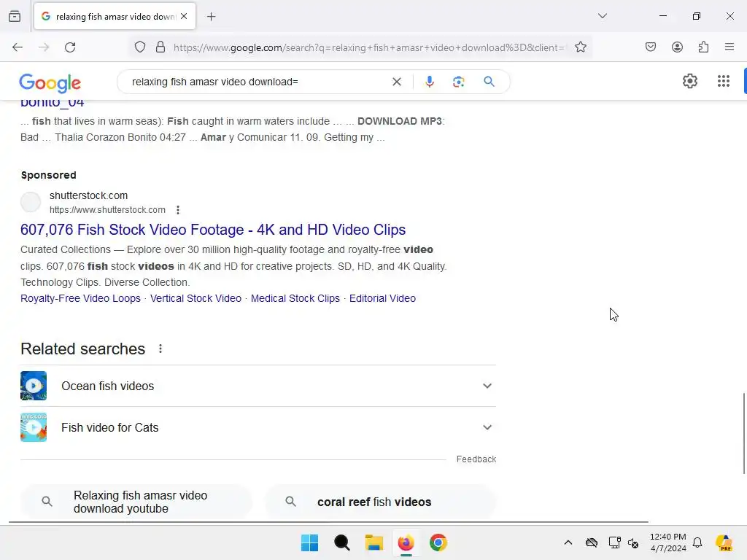The height and width of the screenshot is (560, 747).
Task: Open File Explorer from taskbar
Action: [x=374, y=542]
